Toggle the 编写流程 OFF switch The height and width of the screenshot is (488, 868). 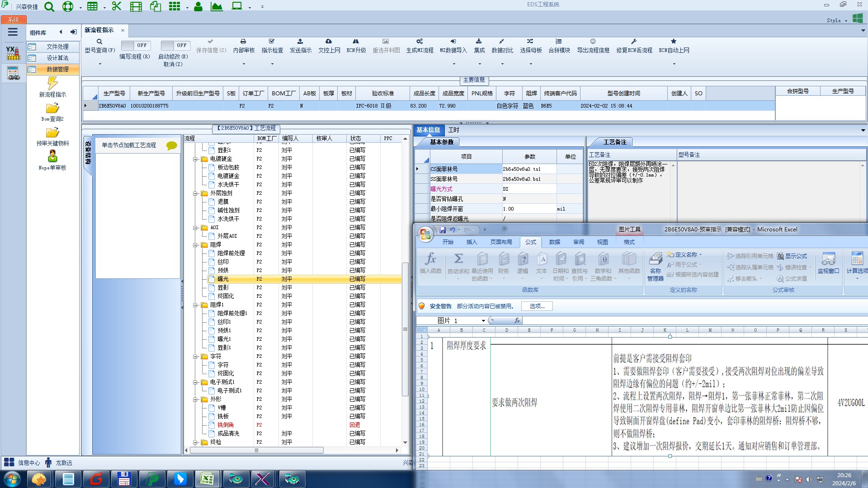coord(135,45)
